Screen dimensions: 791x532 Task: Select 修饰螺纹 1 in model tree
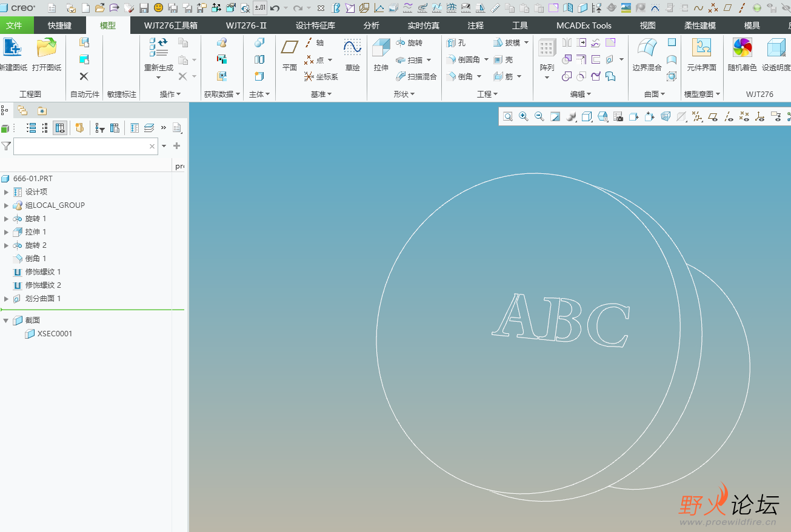click(x=37, y=272)
